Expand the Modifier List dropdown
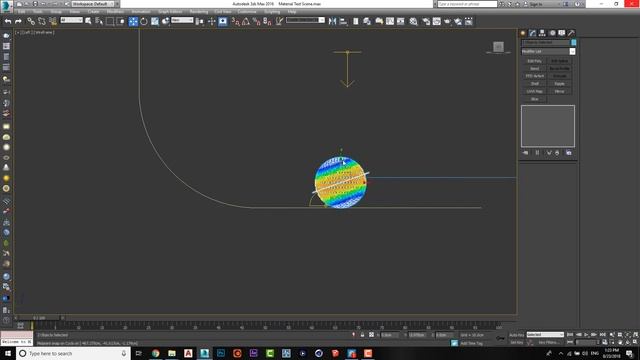The width and height of the screenshot is (640, 360). 548,51
